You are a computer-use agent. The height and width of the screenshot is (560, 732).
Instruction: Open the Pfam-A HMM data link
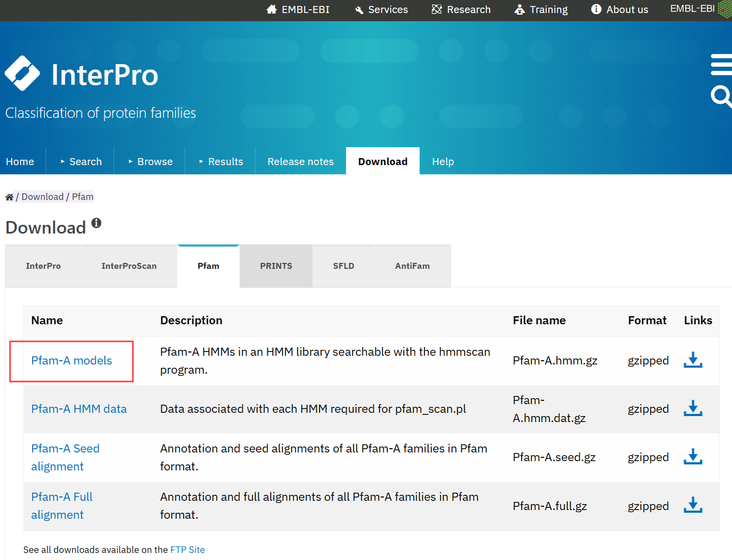click(x=79, y=409)
